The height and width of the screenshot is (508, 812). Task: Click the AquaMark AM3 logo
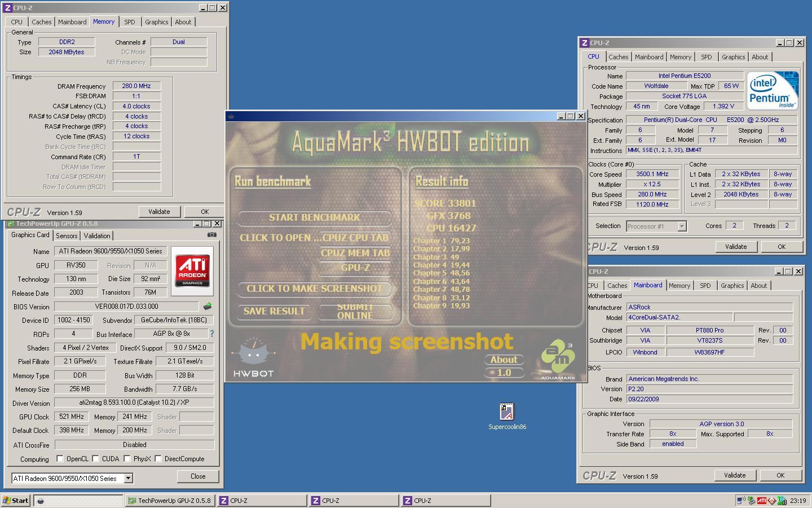coord(558,360)
